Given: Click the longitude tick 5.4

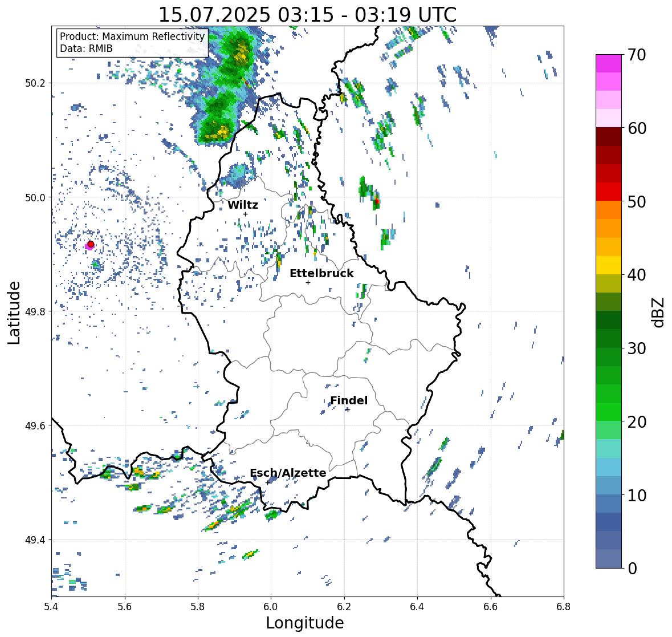Looking at the screenshot, I should pyautogui.click(x=51, y=607).
